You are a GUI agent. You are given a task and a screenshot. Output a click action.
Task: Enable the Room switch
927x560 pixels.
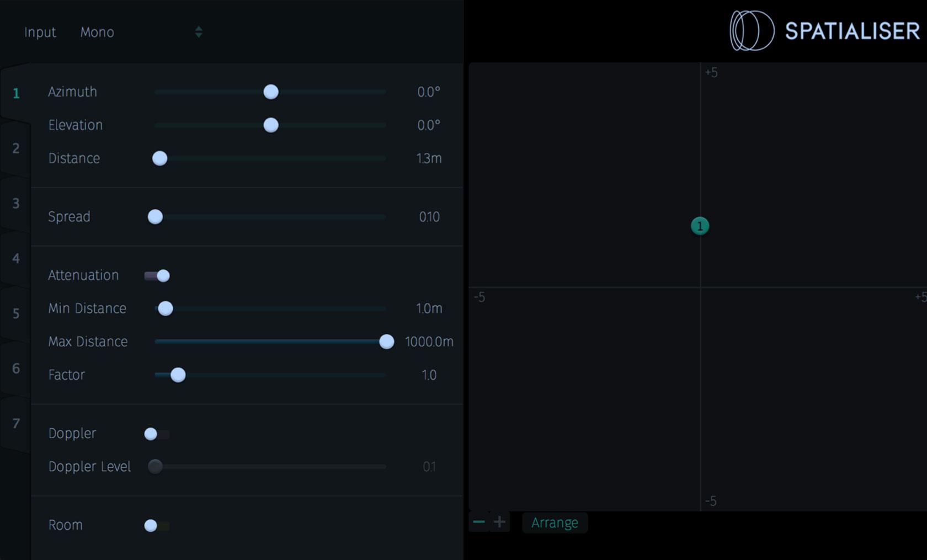[156, 526]
